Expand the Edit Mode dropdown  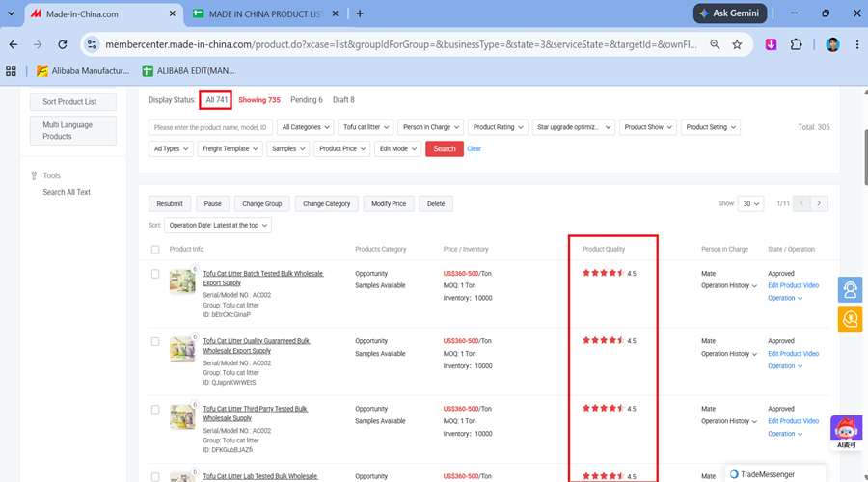397,148
